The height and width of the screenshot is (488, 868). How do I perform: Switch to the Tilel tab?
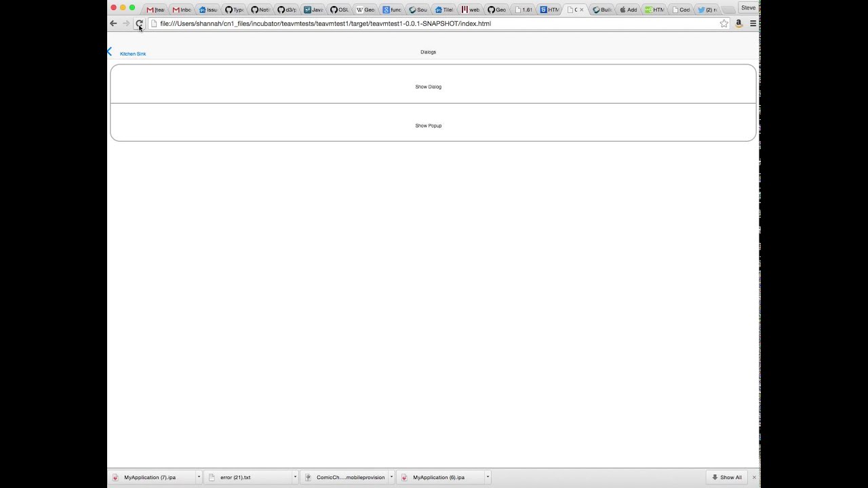[x=444, y=9]
